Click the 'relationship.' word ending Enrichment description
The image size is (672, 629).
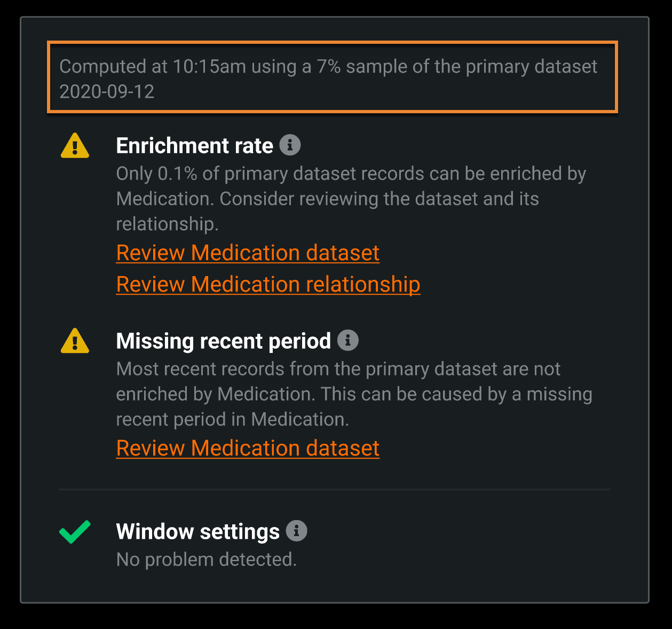pos(167,224)
